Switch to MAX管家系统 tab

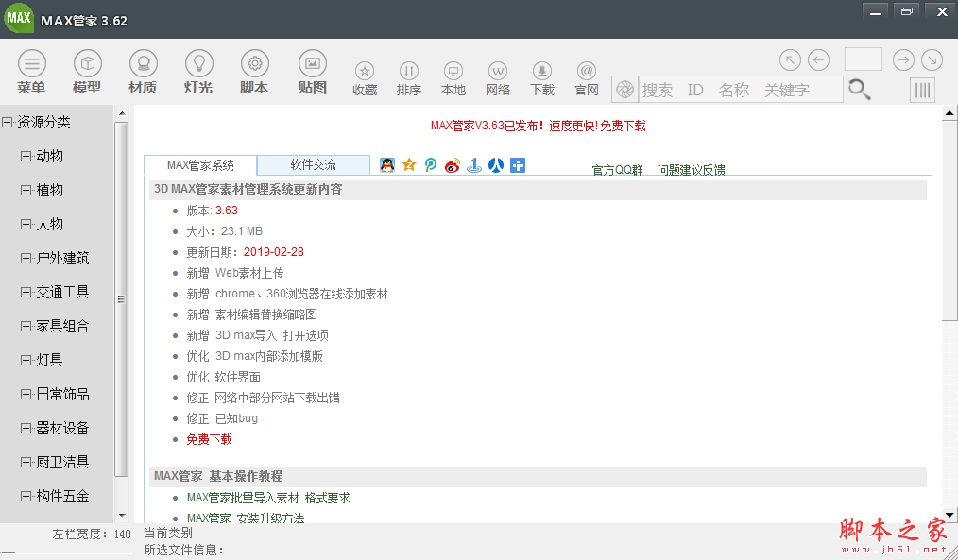pyautogui.click(x=200, y=165)
